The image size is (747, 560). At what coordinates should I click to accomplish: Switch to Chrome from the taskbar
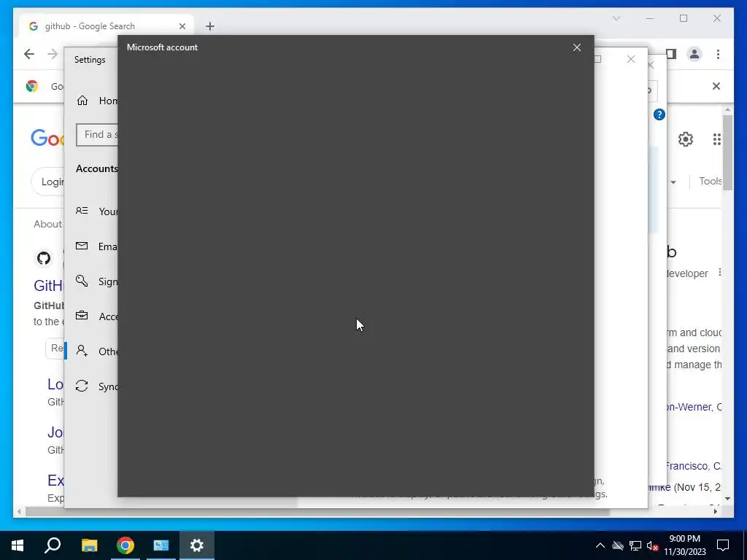tap(125, 545)
